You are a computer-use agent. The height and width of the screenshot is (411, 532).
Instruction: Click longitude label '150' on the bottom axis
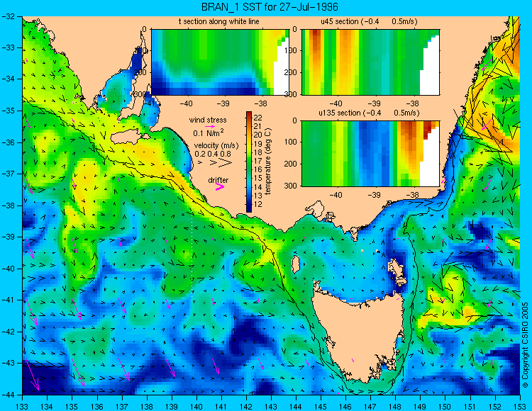[x=445, y=406]
